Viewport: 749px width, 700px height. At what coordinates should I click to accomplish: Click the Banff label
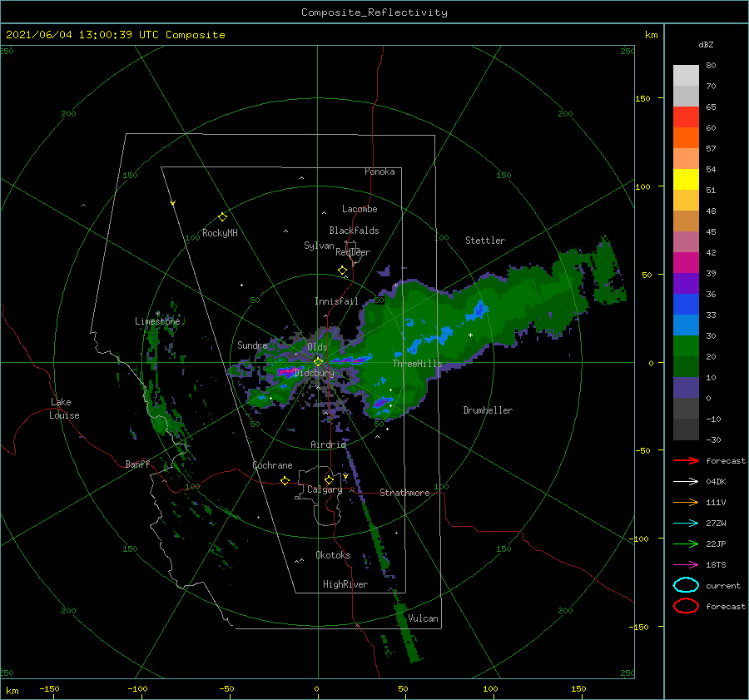tap(137, 464)
